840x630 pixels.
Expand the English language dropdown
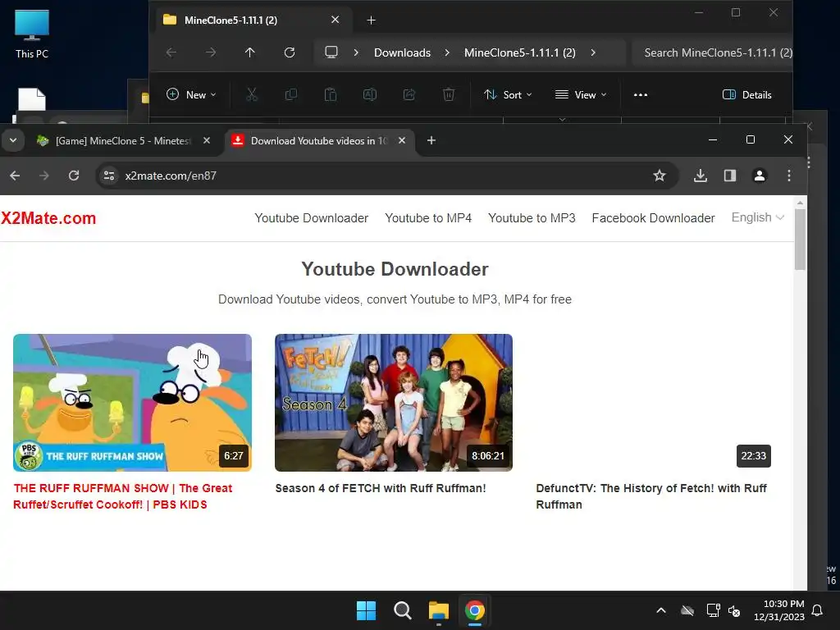[x=757, y=217]
